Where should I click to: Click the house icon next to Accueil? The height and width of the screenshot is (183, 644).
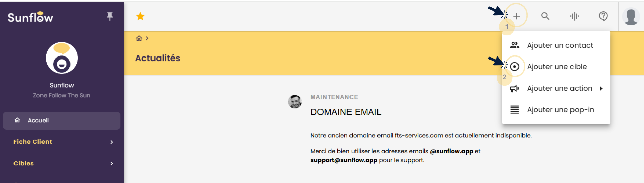point(17,120)
